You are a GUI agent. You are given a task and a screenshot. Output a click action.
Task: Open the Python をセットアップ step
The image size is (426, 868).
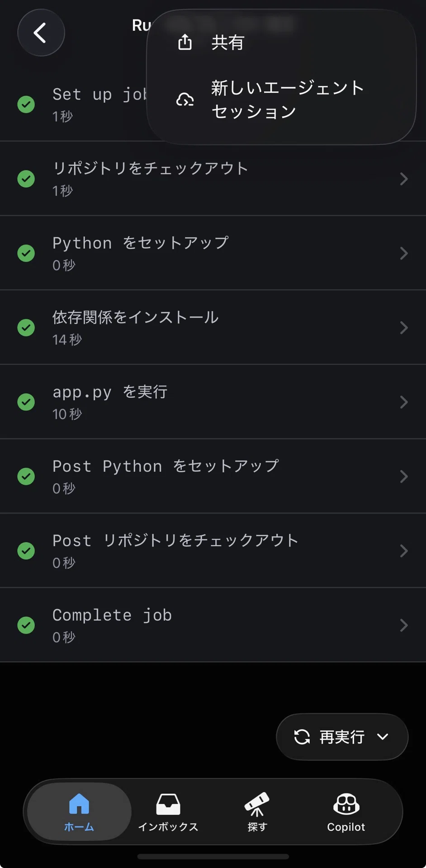(x=213, y=253)
